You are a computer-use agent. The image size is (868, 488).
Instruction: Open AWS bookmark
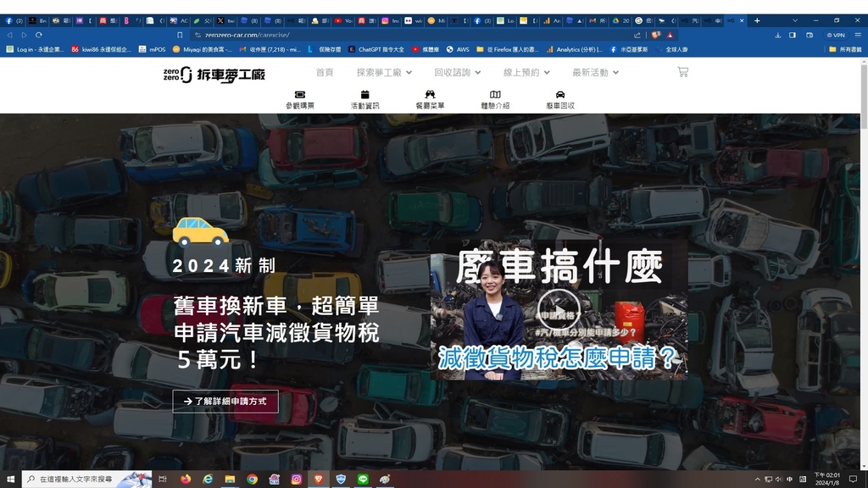click(x=458, y=49)
